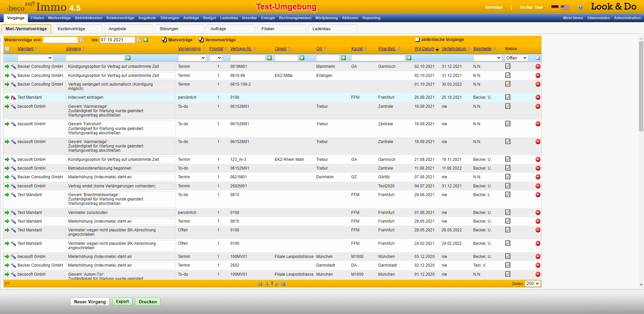Go to the next results page

(x=277, y=284)
